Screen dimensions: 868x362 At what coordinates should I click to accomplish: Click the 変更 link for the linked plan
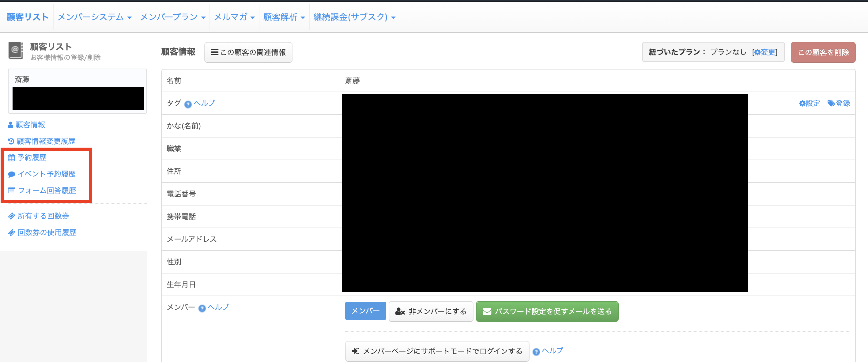(765, 52)
